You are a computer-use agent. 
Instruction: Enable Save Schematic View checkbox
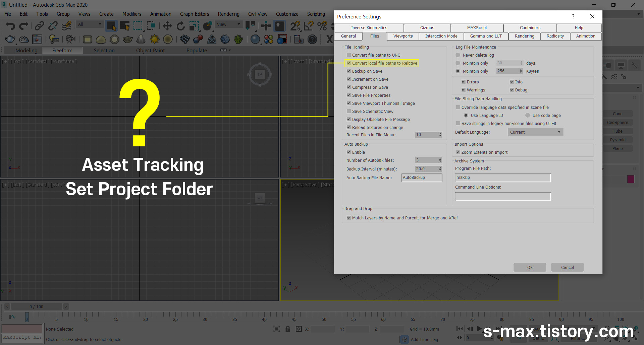[x=349, y=111]
